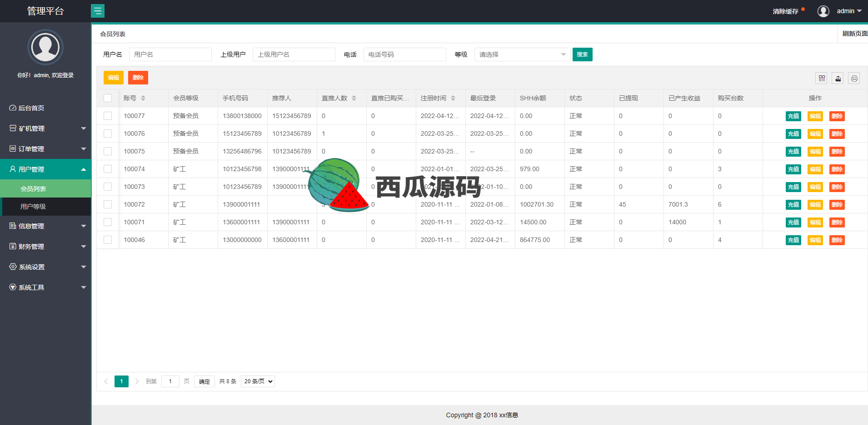
Task: Click the yellow toolbar 编辑 button
Action: 114,78
